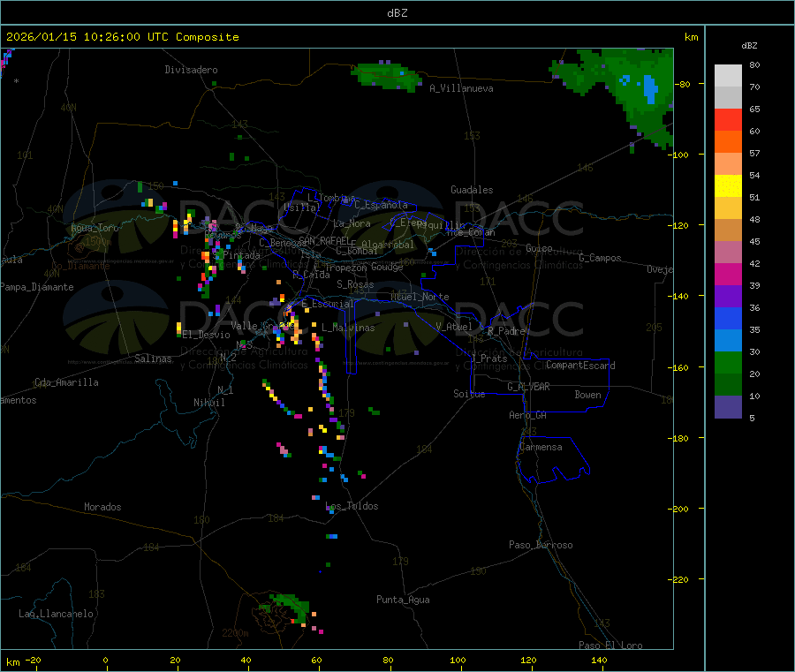Click the C_Española label

click(x=381, y=205)
